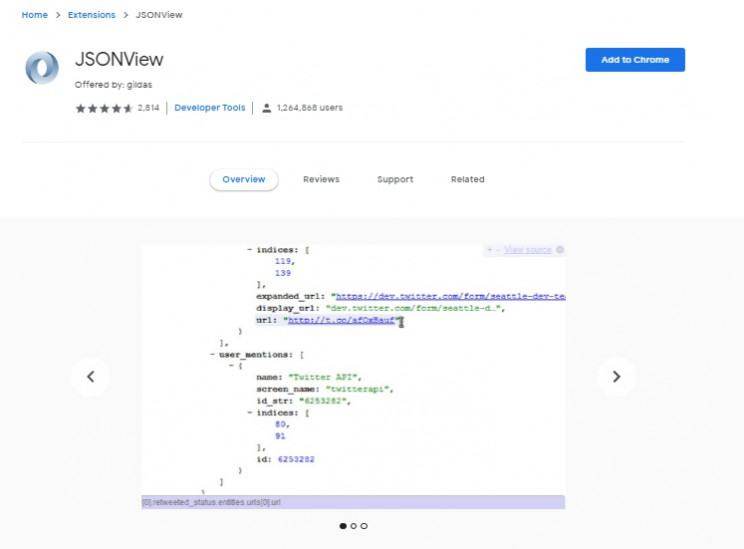Click the gear icon beside View source
The width and height of the screenshot is (744, 549).
[x=560, y=250]
